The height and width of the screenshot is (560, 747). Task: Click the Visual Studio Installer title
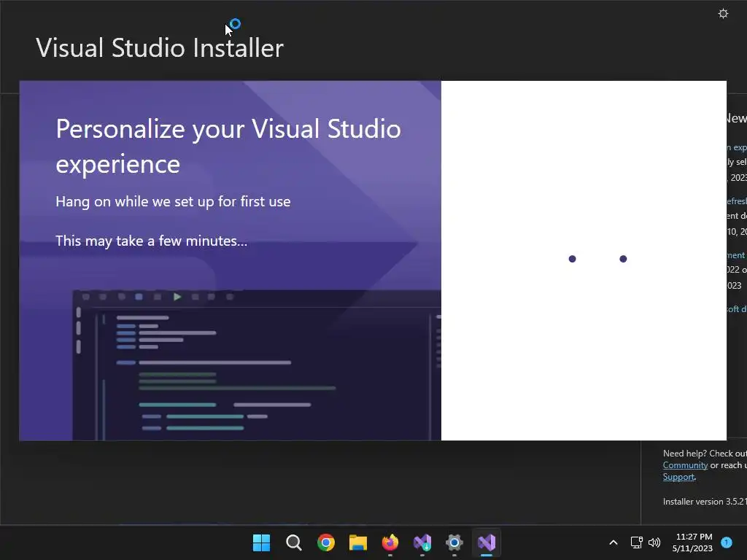tap(160, 48)
